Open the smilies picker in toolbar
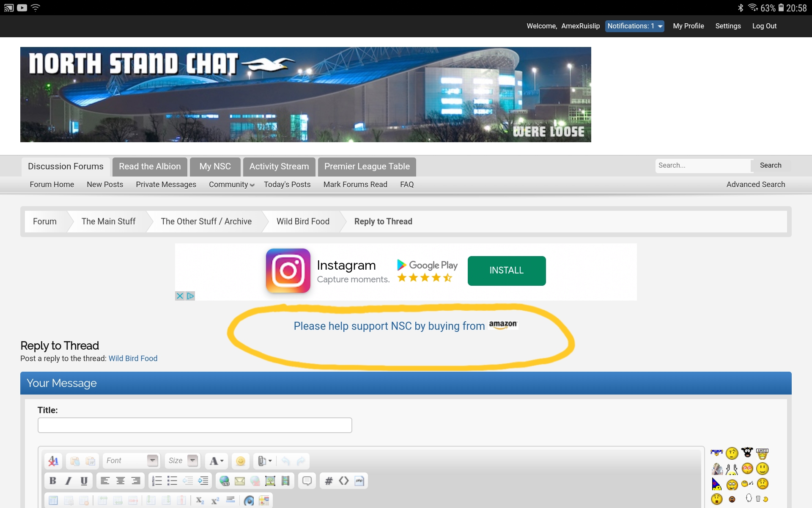The height and width of the screenshot is (508, 812). (240, 461)
